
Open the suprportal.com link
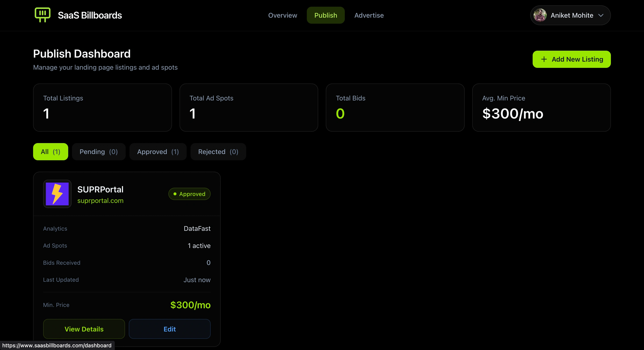click(100, 200)
